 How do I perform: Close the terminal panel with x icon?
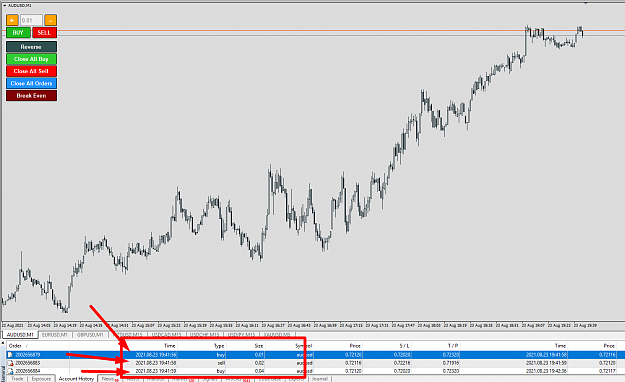click(3, 343)
